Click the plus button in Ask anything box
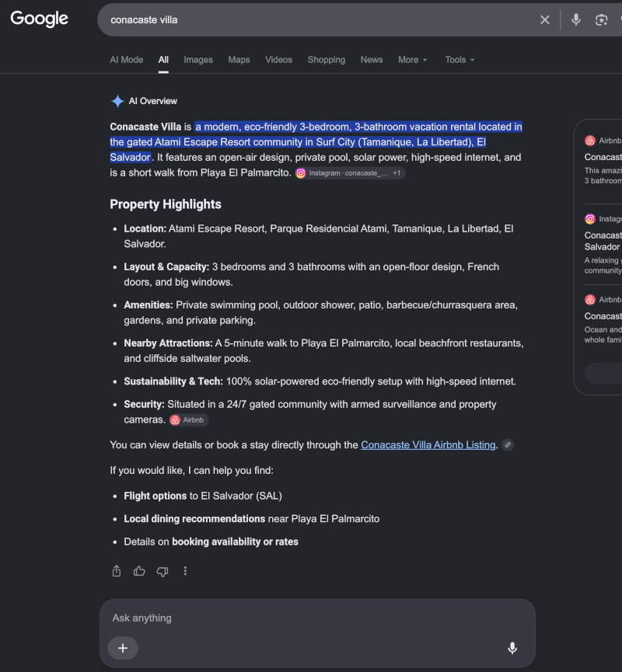Screen dimensions: 622x672 pyautogui.click(x=123, y=648)
